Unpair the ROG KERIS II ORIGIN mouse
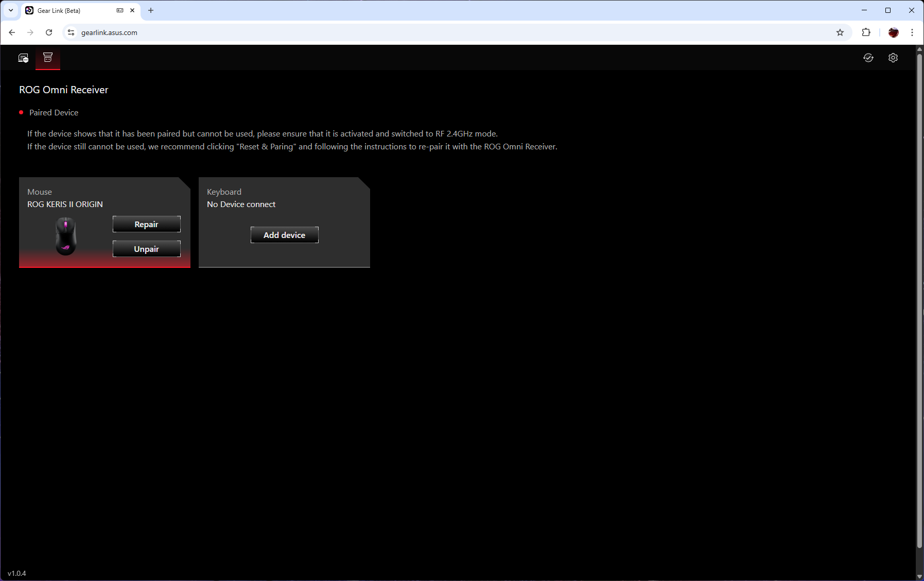Image resolution: width=924 pixels, height=581 pixels. click(x=147, y=249)
